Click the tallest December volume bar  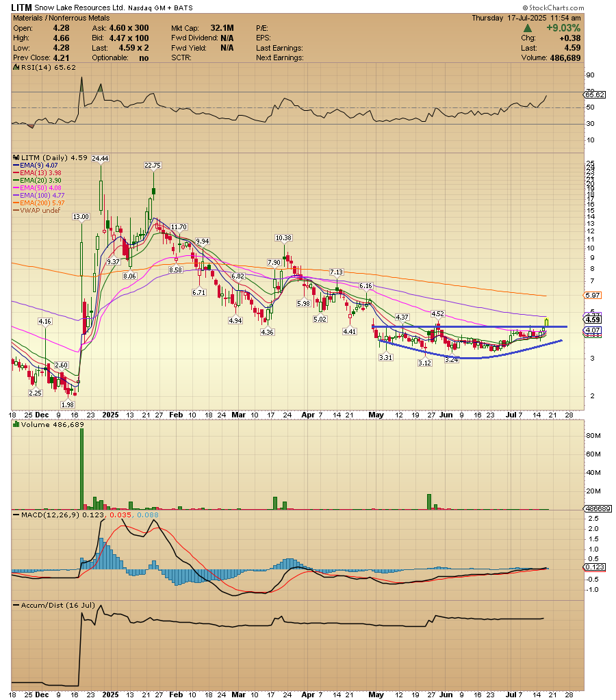point(81,469)
